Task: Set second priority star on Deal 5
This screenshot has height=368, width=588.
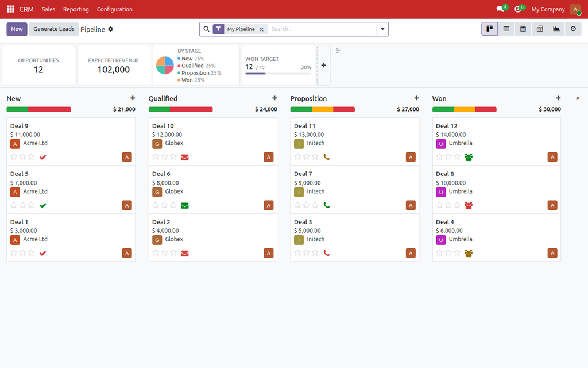Action: (x=22, y=205)
